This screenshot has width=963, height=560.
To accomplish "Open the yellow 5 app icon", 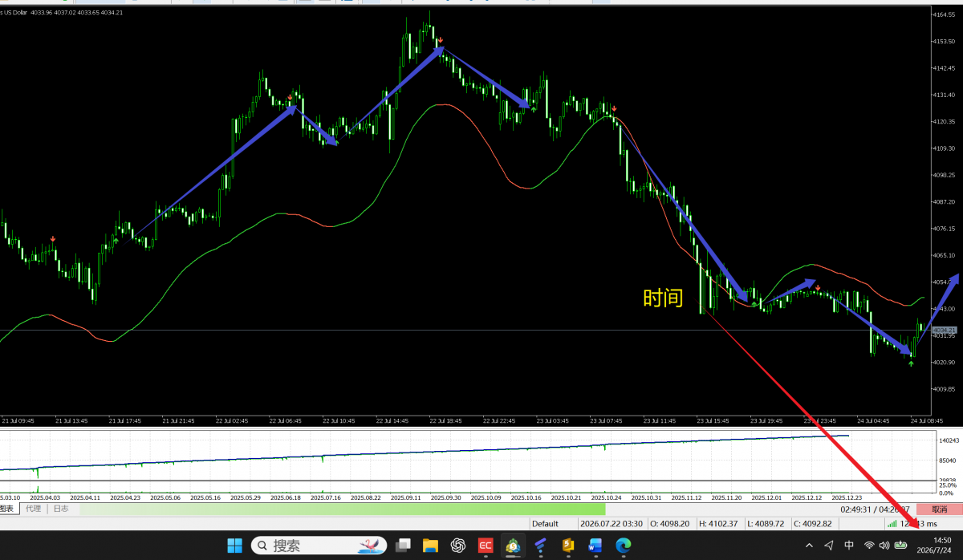I will coord(568,546).
